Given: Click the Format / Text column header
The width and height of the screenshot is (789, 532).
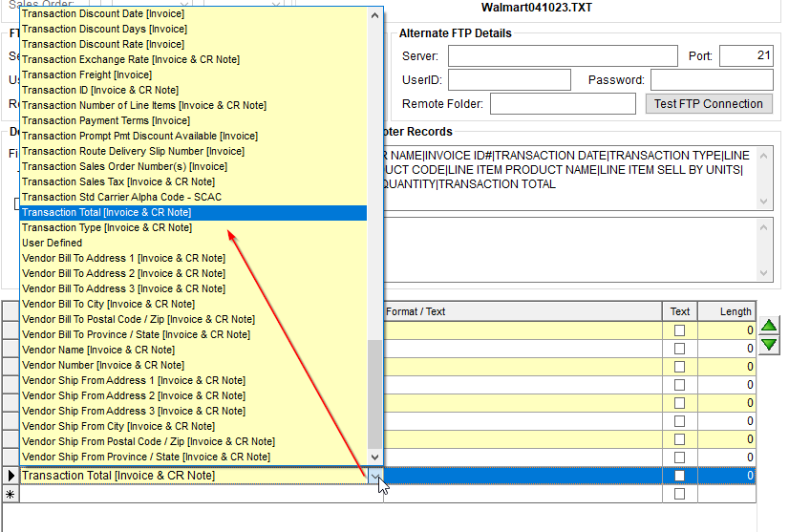Looking at the screenshot, I should [522, 311].
